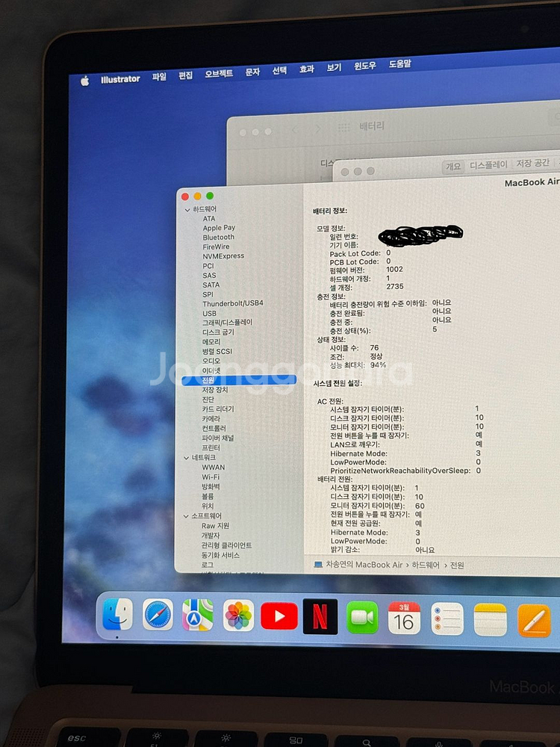Click 차송연의 MacBook Air in path bar
The image size is (560, 747).
364,565
